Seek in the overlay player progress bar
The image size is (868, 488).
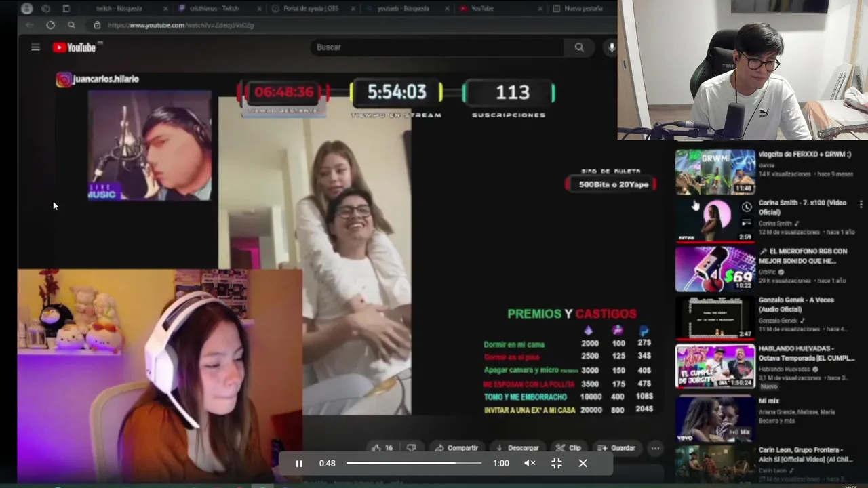coord(414,464)
